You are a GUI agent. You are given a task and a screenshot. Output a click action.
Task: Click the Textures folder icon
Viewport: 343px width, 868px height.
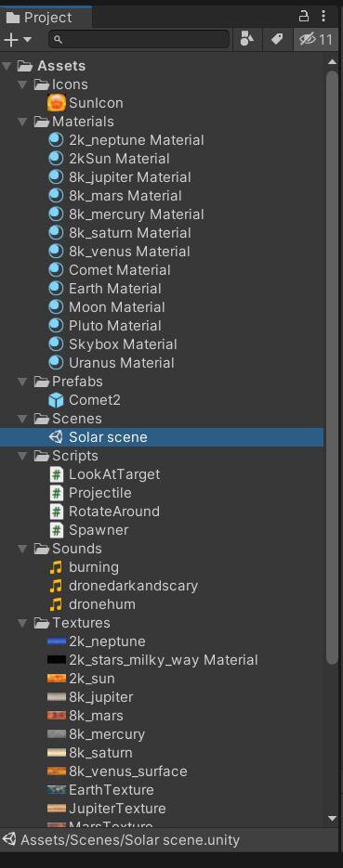coord(42,623)
